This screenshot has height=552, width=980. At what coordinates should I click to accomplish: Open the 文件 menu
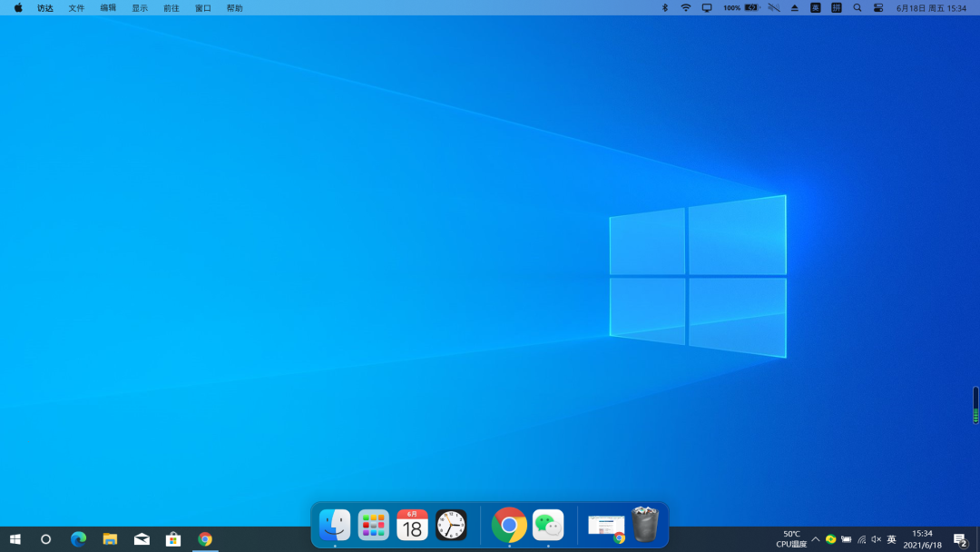(76, 8)
